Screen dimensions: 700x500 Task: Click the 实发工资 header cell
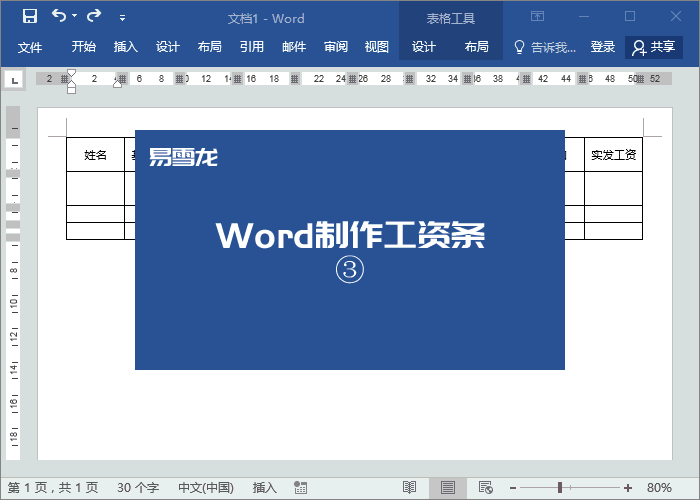click(x=613, y=154)
